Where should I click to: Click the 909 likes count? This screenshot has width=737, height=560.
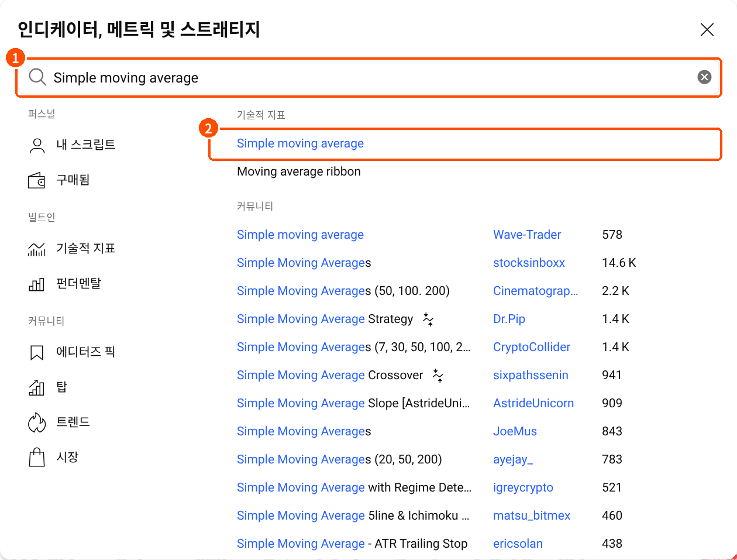click(612, 403)
